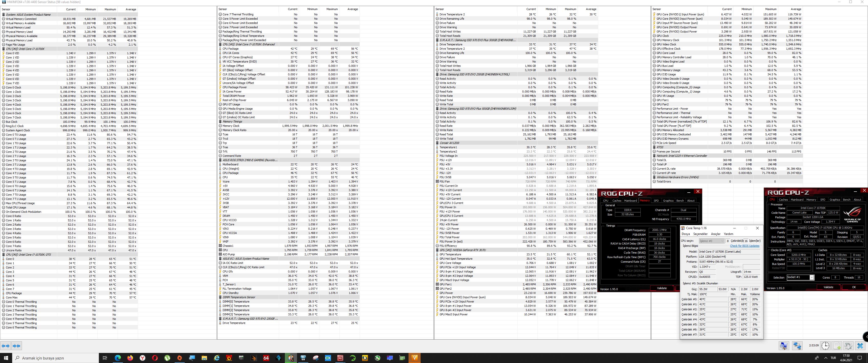This screenshot has width=868, height=363.
Task: Open Yardım menu in Core Temp
Action: tap(728, 234)
